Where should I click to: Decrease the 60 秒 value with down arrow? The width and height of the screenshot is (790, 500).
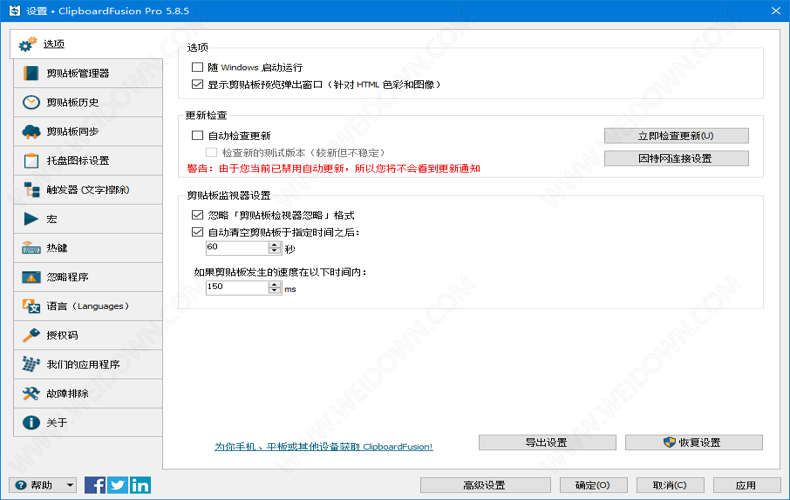tap(275, 251)
